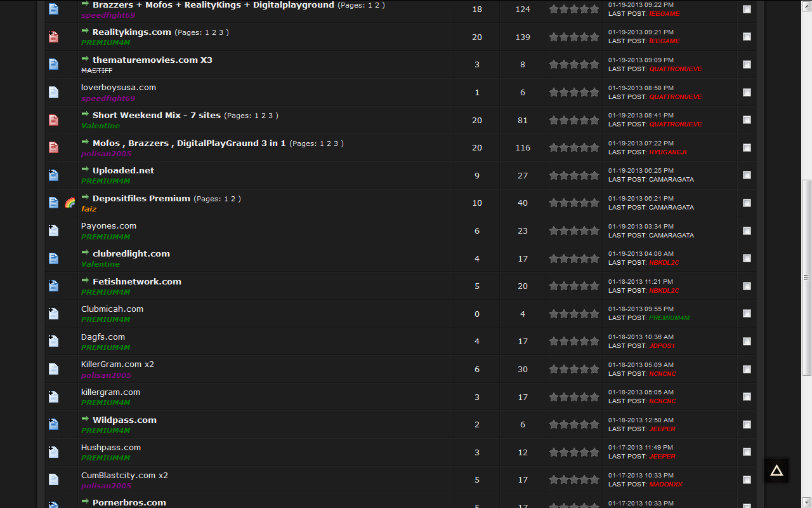The width and height of the screenshot is (812, 508).
Task: Click the 01-18-2013 12:50 AM last post date
Action: (x=641, y=420)
